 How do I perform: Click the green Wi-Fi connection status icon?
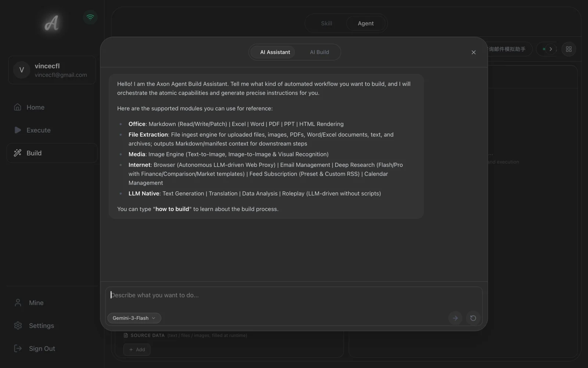90,17
